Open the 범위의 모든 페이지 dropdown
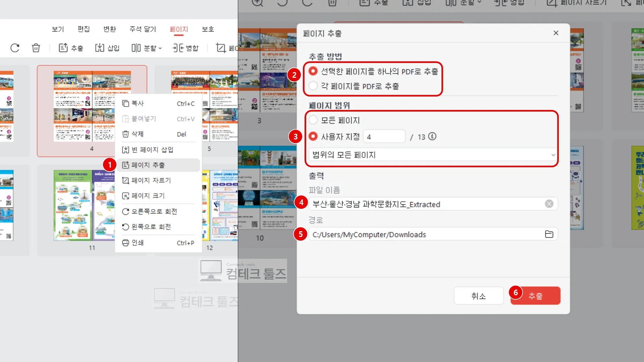The image size is (644, 362). (x=433, y=155)
